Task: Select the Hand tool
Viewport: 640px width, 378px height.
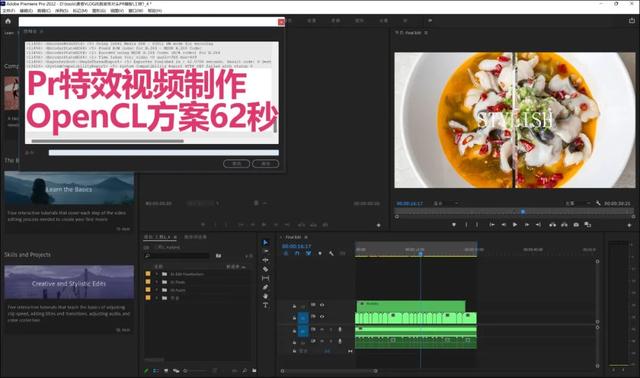Action: tap(265, 296)
